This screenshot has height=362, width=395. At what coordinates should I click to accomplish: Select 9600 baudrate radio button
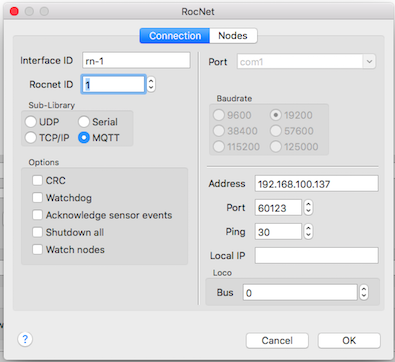point(219,115)
